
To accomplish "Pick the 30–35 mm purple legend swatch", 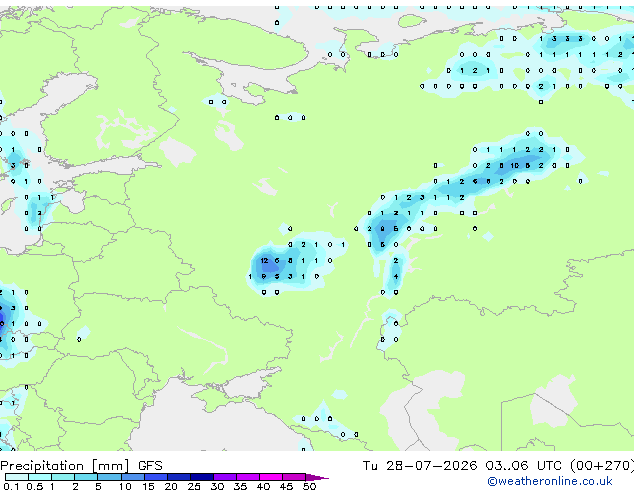I will tap(224, 477).
